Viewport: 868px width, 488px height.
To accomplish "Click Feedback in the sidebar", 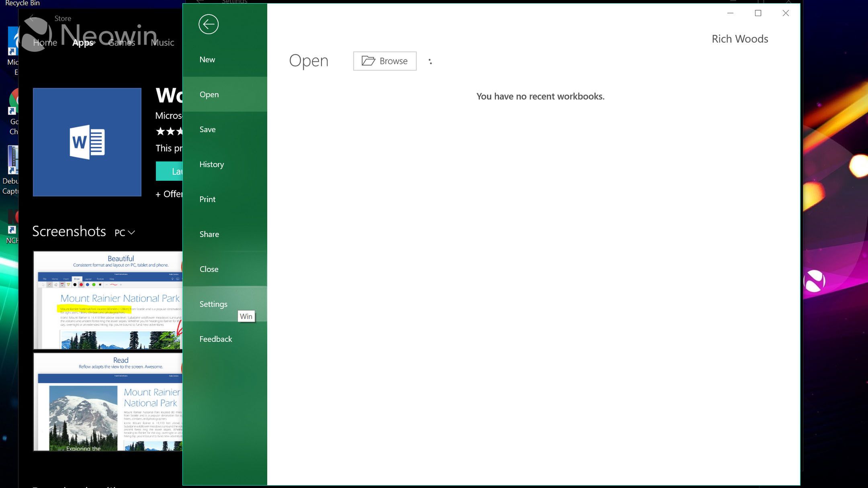I will coord(216,339).
